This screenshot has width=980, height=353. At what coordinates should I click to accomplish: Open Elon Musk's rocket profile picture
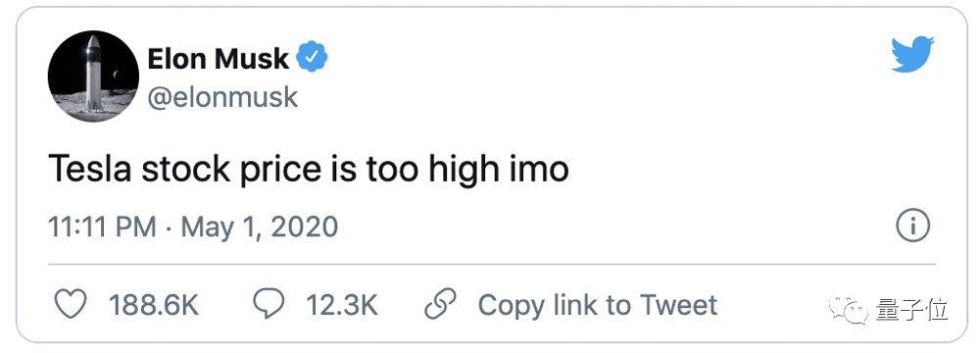pos(93,76)
